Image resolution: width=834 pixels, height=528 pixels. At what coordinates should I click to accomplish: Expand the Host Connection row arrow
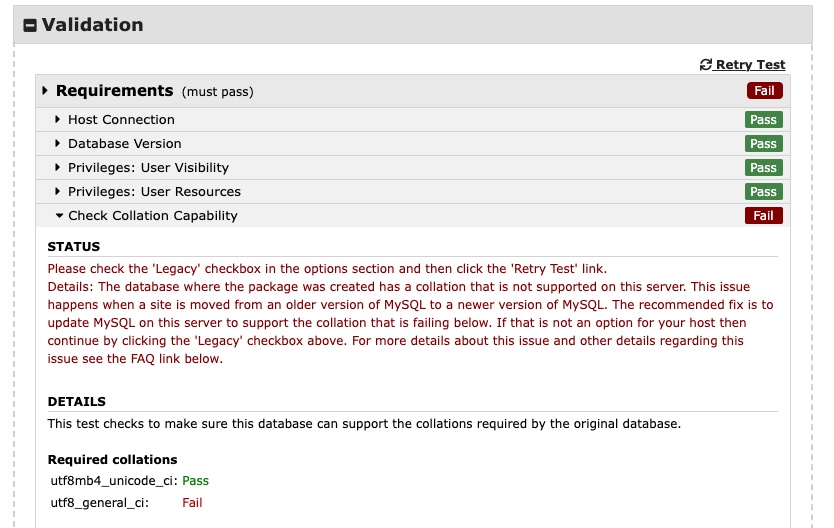pyautogui.click(x=57, y=120)
